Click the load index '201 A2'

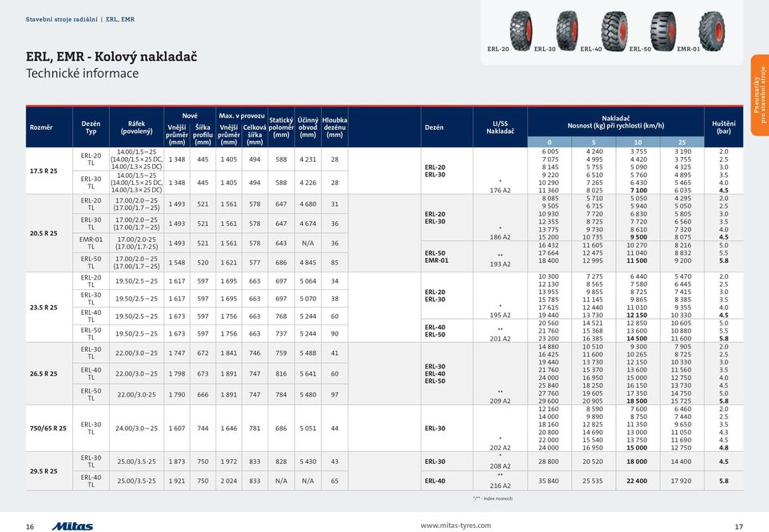click(x=500, y=338)
